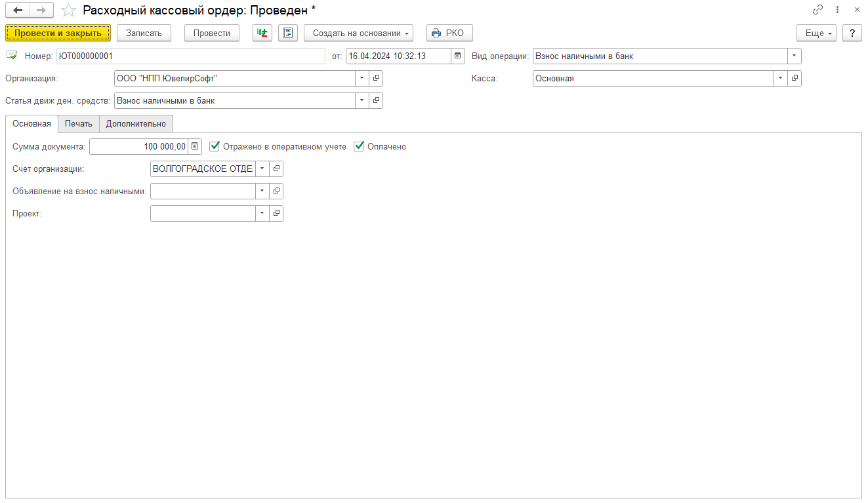Open the three-dot menu at top right
The image size is (868, 503).
(837, 10)
